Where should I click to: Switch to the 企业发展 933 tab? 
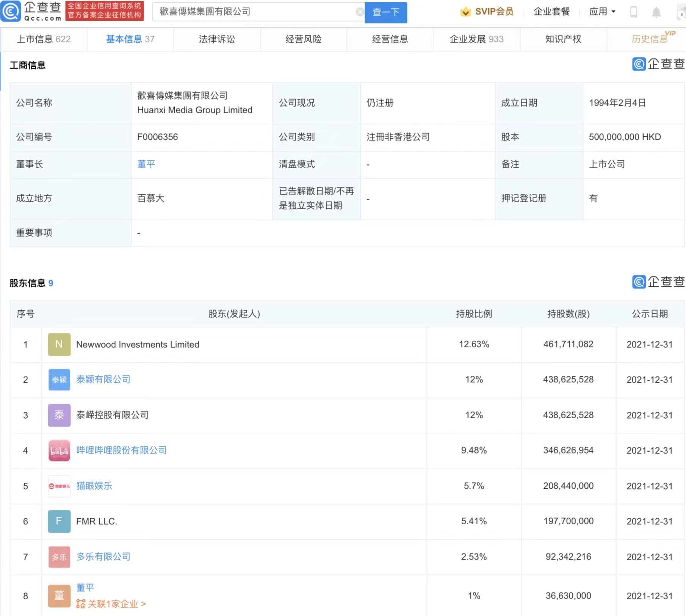476,39
